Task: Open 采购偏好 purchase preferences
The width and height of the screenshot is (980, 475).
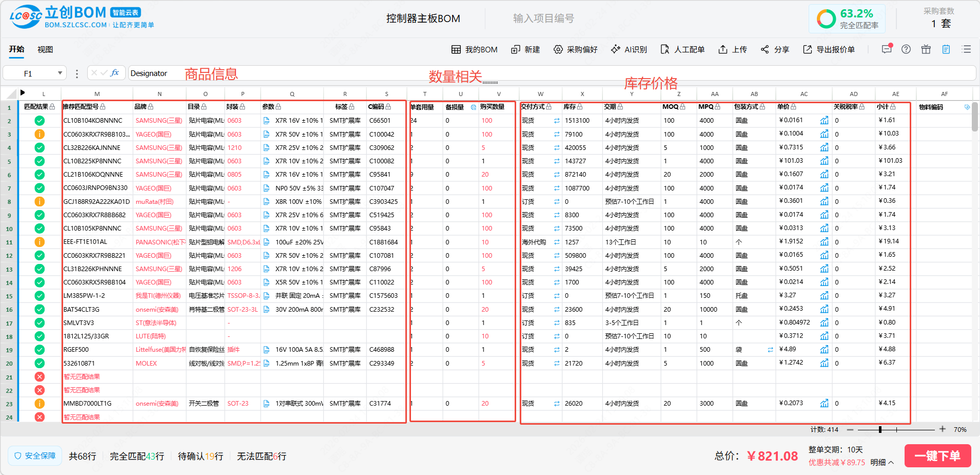Action: click(575, 49)
